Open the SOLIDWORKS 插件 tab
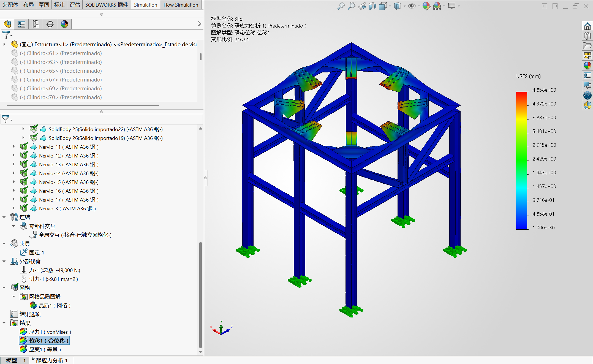 tap(107, 5)
